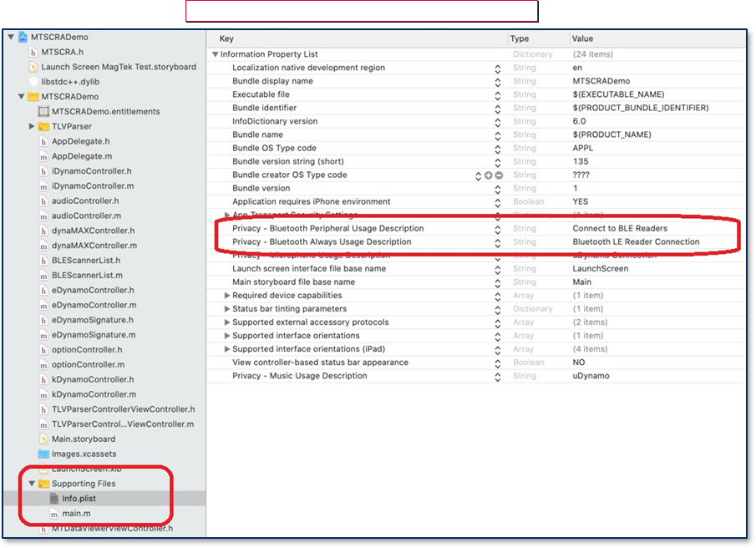
Task: Select the eDynamoController.h file icon
Action: click(43, 290)
